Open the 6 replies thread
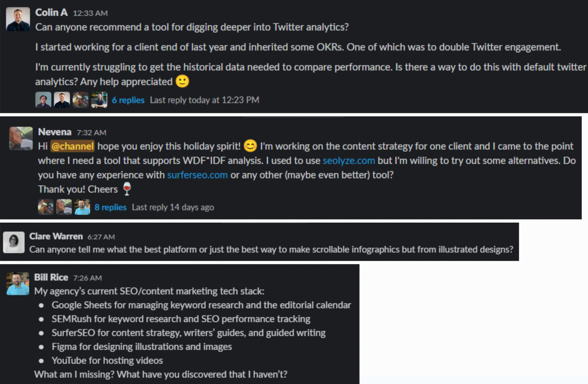The height and width of the screenshot is (384, 588). tap(128, 100)
